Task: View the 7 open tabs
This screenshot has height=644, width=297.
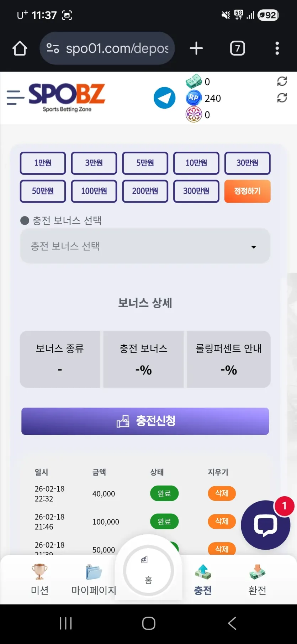Action: pos(238,48)
